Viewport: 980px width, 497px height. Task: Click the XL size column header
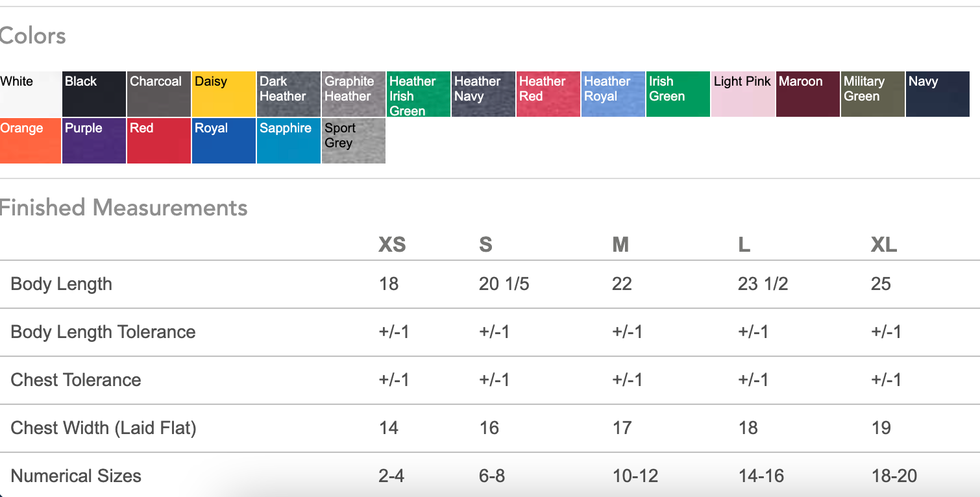pyautogui.click(x=883, y=245)
